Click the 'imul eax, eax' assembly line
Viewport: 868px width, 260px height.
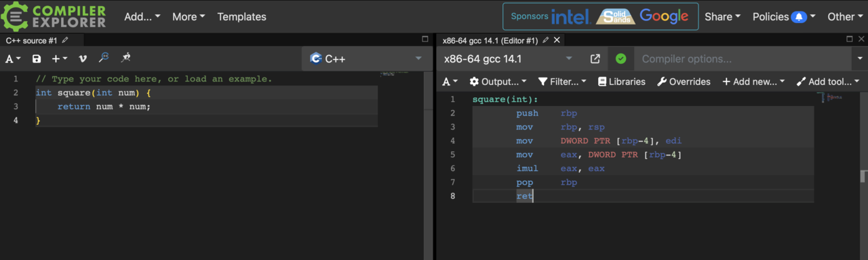(x=560, y=168)
